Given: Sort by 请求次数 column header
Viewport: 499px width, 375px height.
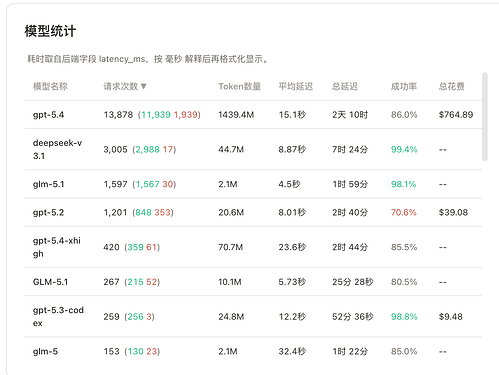Looking at the screenshot, I should coord(125,86).
